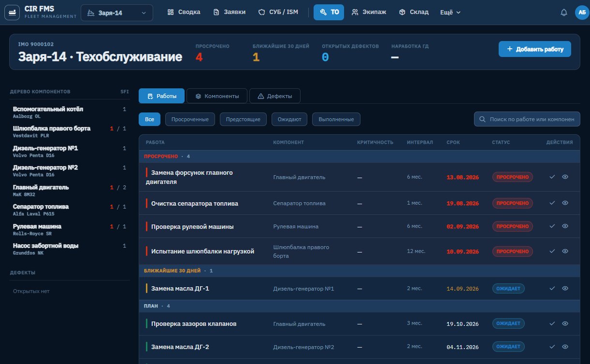Select the ТО maintenance nav item
590x364 pixels.
coord(329,12)
